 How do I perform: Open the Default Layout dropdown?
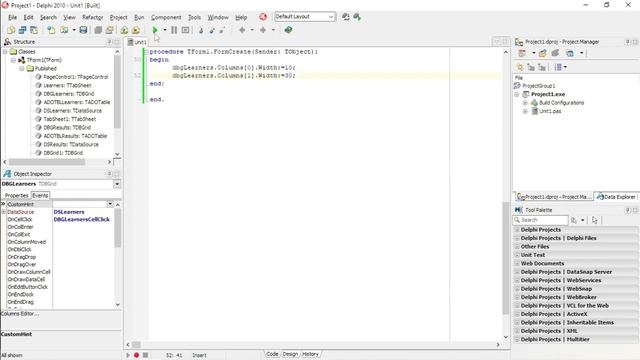coord(331,17)
